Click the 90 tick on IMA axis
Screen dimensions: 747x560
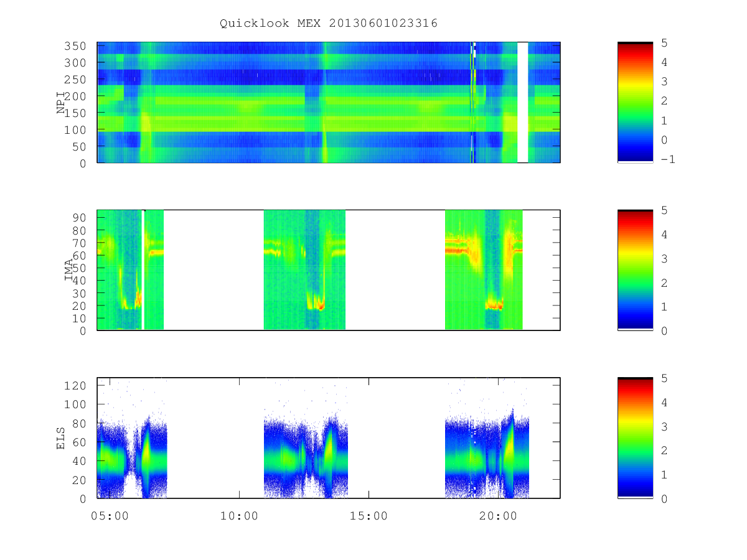click(80, 218)
